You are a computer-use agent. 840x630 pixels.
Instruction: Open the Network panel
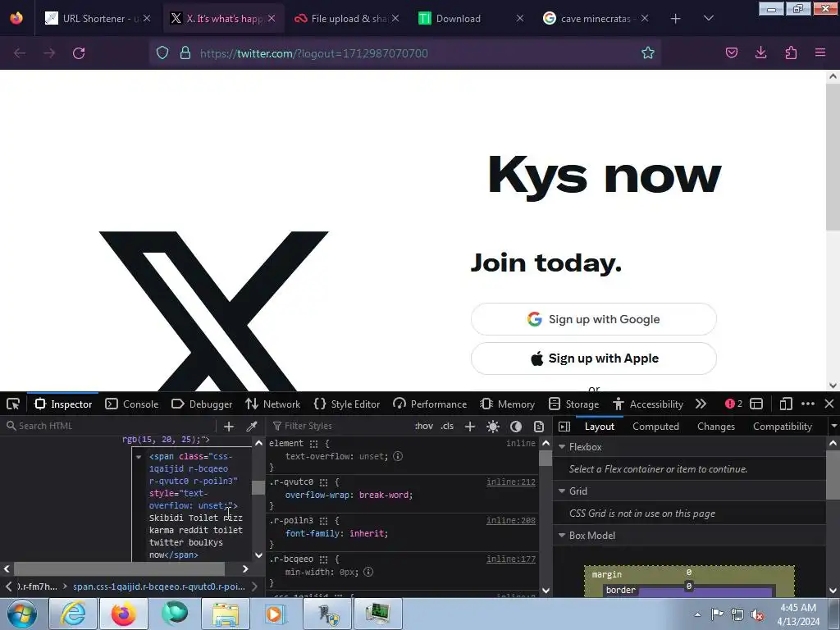click(x=272, y=404)
